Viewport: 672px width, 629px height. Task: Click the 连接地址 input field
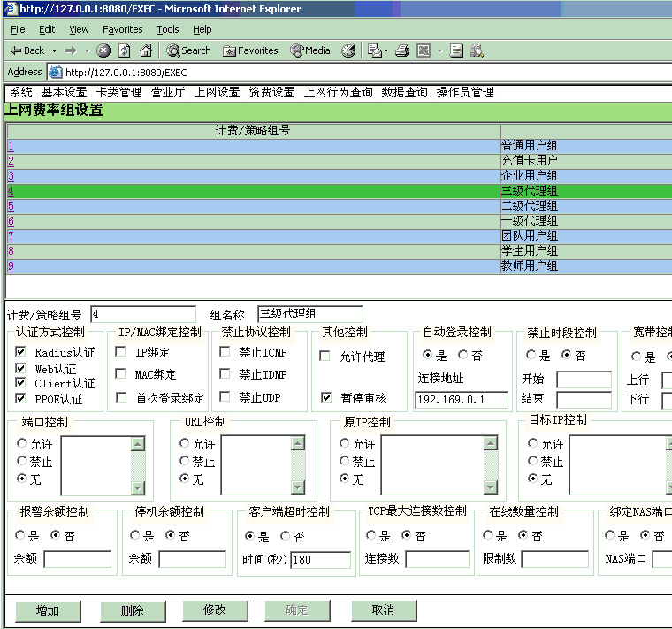click(462, 399)
